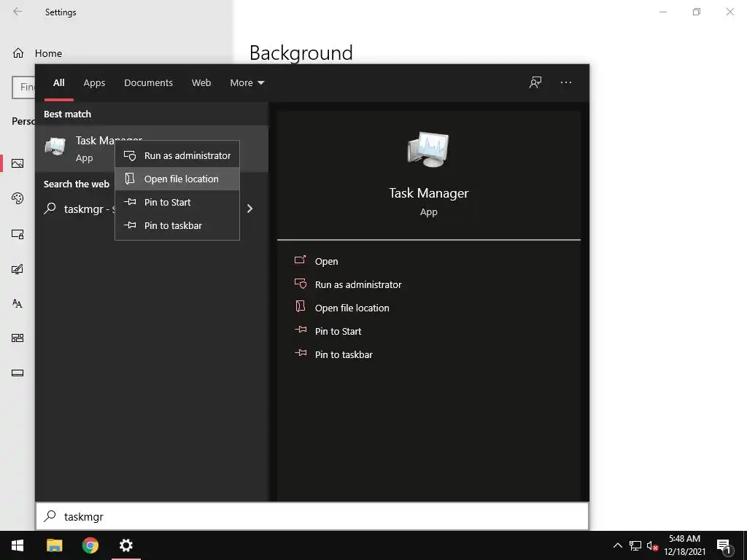The width and height of the screenshot is (747, 560).
Task: Click the pin icon beside Pin to taskbar in preview pane
Action: (301, 353)
